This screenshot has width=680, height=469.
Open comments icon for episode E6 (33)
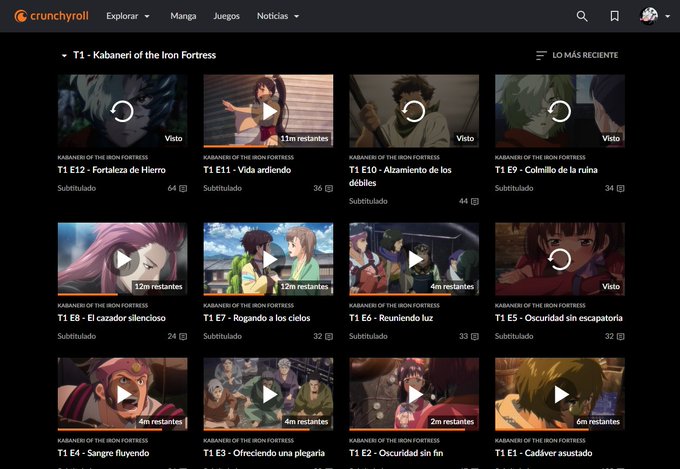click(x=475, y=336)
